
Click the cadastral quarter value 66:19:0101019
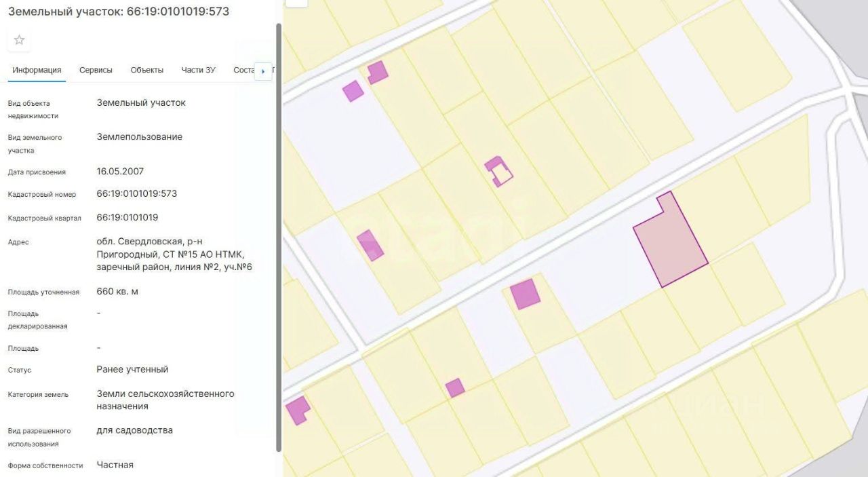point(127,218)
